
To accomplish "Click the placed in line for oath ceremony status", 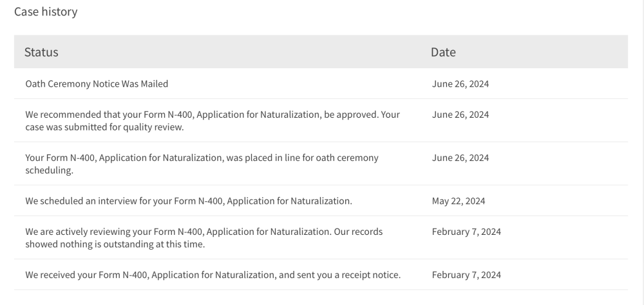I will 202,164.
